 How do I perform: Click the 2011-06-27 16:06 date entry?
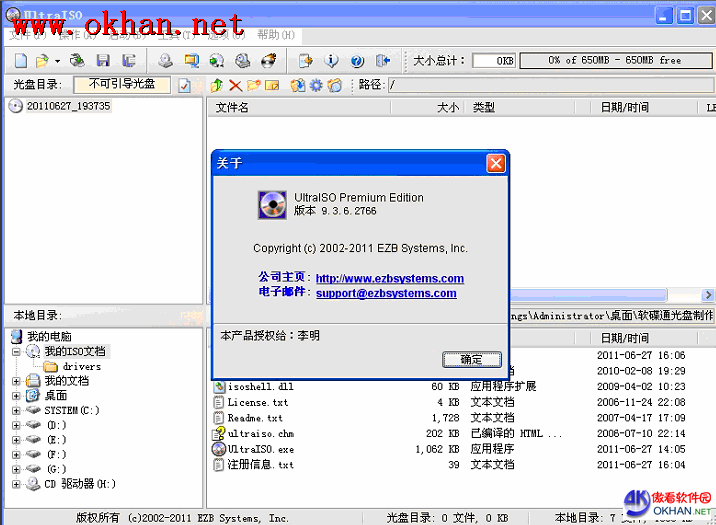(x=641, y=355)
